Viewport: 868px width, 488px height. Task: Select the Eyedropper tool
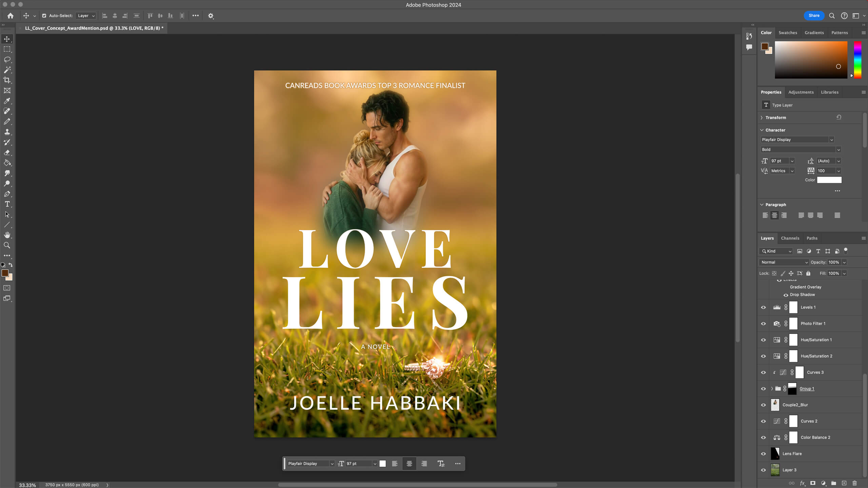(x=7, y=101)
